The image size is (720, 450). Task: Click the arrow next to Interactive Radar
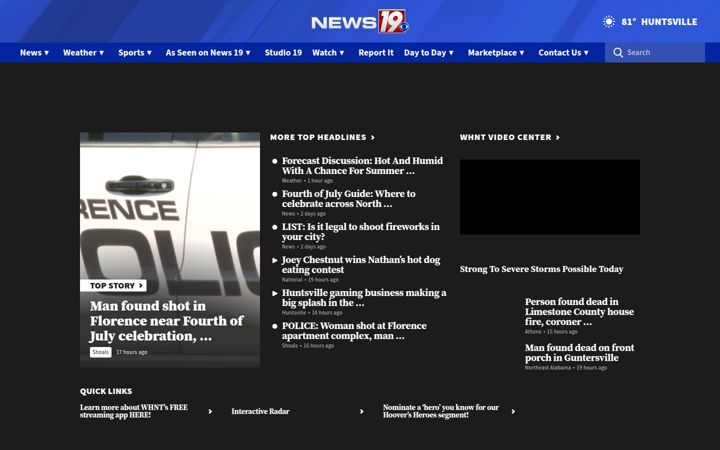coord(362,411)
